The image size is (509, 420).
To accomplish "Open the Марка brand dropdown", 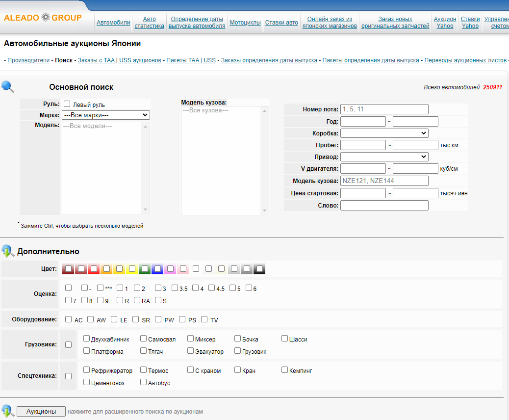I will click(x=106, y=115).
